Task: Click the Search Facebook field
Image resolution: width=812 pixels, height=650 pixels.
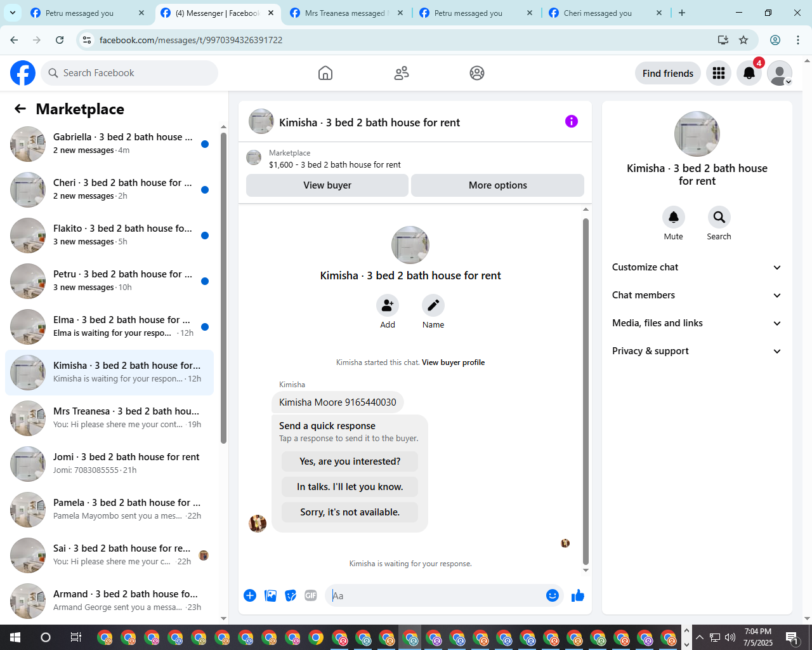Action: click(x=129, y=73)
